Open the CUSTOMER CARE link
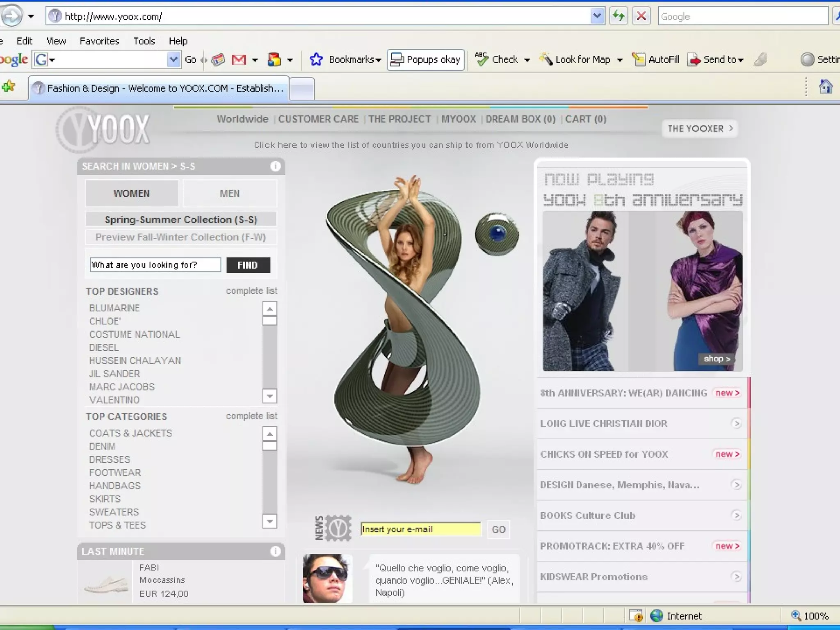Screen dimensions: 840x630 (x=318, y=119)
